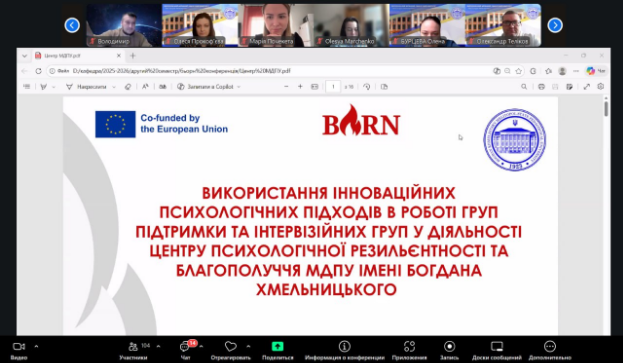Viewport: 624px width, 364px height.
Task: Show previous participants with left arrow
Action: pyautogui.click(x=72, y=25)
